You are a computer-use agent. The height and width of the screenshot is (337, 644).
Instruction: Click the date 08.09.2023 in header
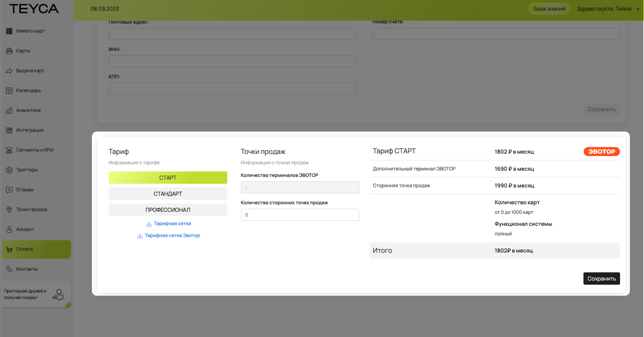point(105,9)
